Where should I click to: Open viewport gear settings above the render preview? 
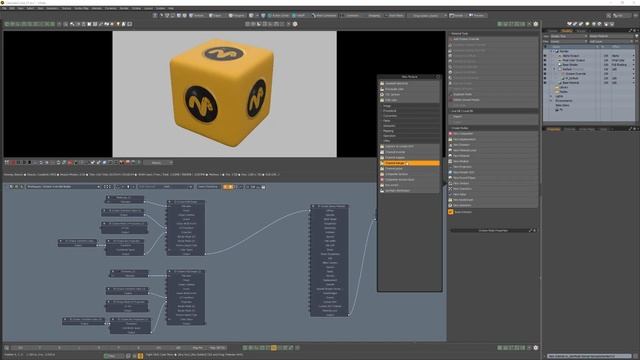(536, 24)
